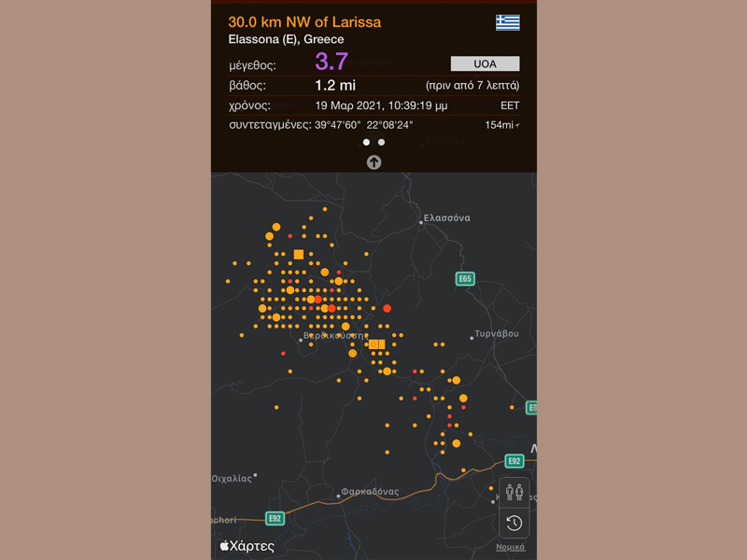Tap the Apple Maps logo
747x560 pixels.
click(247, 546)
